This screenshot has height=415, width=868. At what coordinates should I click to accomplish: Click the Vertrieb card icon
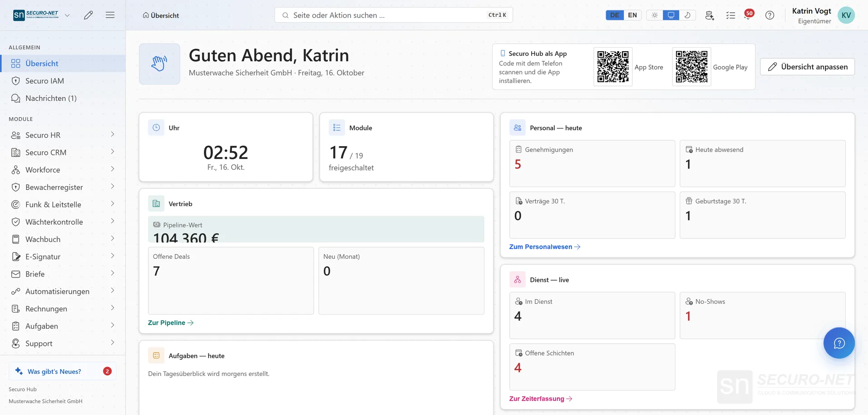[x=156, y=203]
